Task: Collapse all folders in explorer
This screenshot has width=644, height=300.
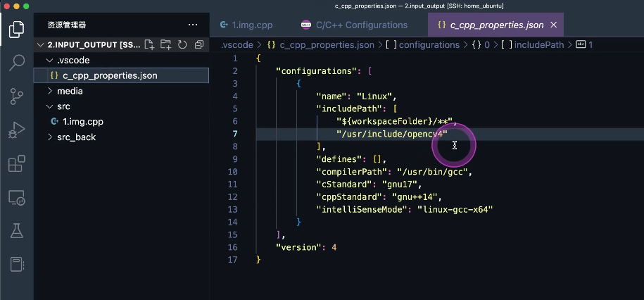Action: pyautogui.click(x=198, y=45)
